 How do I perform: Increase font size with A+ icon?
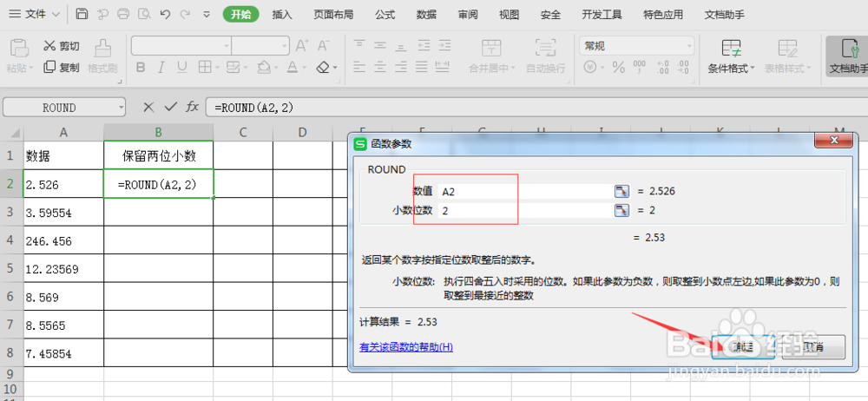tap(302, 45)
